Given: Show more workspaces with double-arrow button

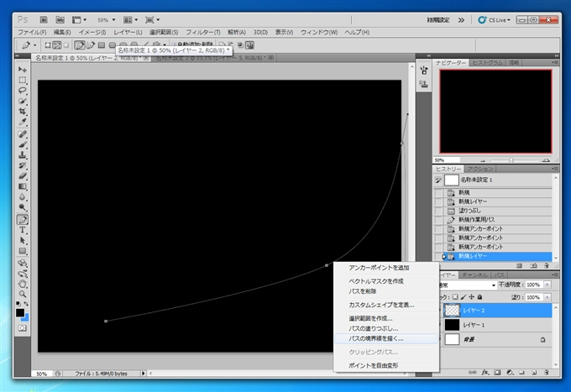Looking at the screenshot, I should click(461, 20).
